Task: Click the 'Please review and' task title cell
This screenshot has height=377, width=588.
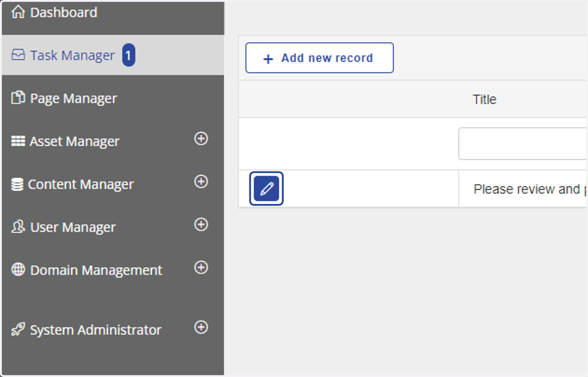Action: (522, 189)
